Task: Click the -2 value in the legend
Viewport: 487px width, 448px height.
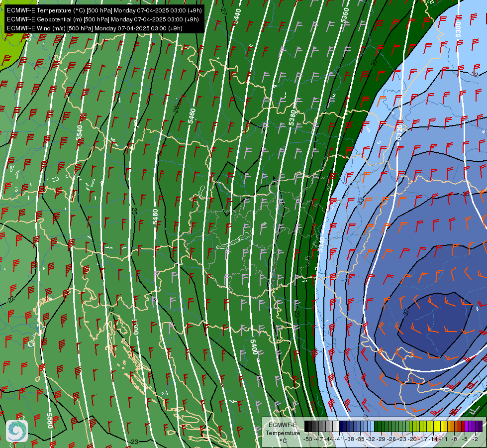Action: pyautogui.click(x=475, y=440)
